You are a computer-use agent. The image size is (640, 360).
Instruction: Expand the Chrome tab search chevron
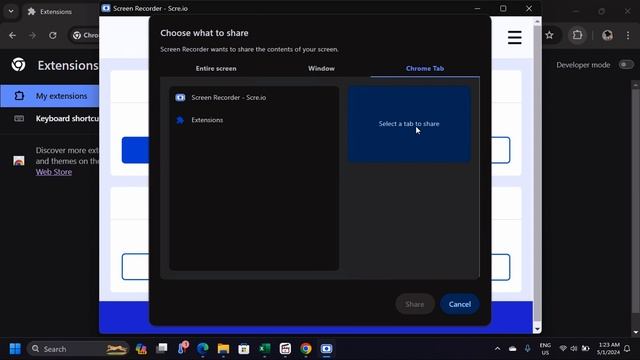pos(11,11)
